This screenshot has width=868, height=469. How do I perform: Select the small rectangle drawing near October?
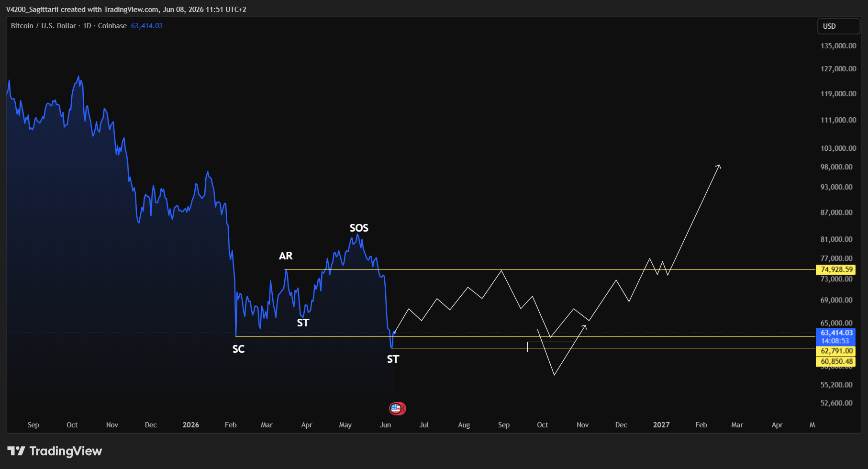[x=550, y=347]
